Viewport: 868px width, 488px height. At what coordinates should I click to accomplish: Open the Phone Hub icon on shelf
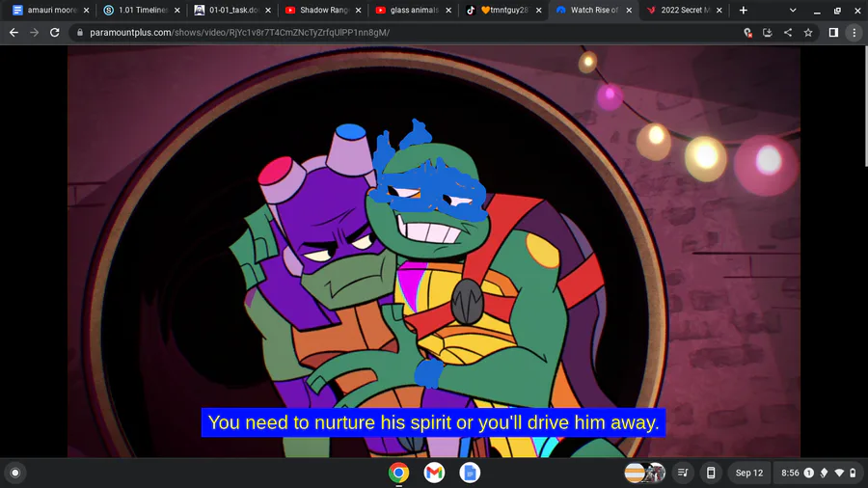(x=711, y=473)
